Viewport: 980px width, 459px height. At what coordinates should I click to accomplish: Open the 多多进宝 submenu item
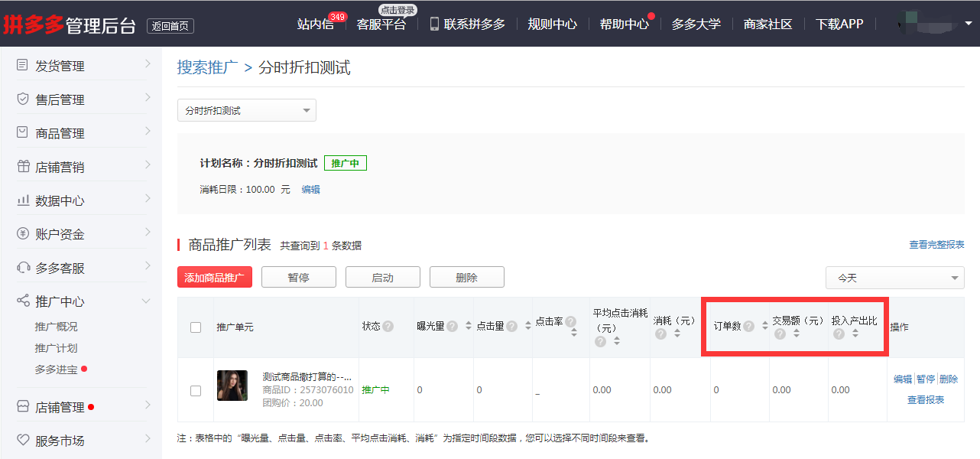[x=56, y=369]
